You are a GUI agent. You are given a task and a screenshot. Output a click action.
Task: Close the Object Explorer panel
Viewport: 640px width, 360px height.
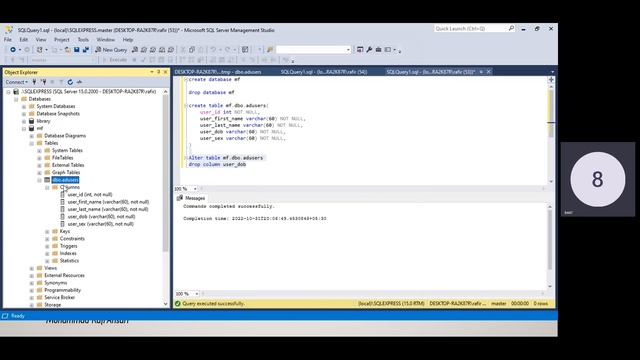[165, 72]
